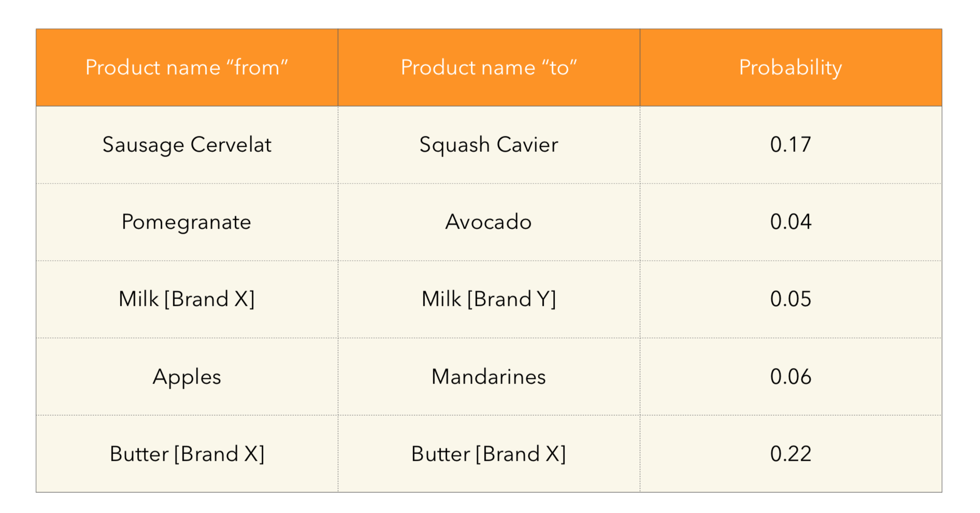Select the Avocado cell

click(488, 222)
